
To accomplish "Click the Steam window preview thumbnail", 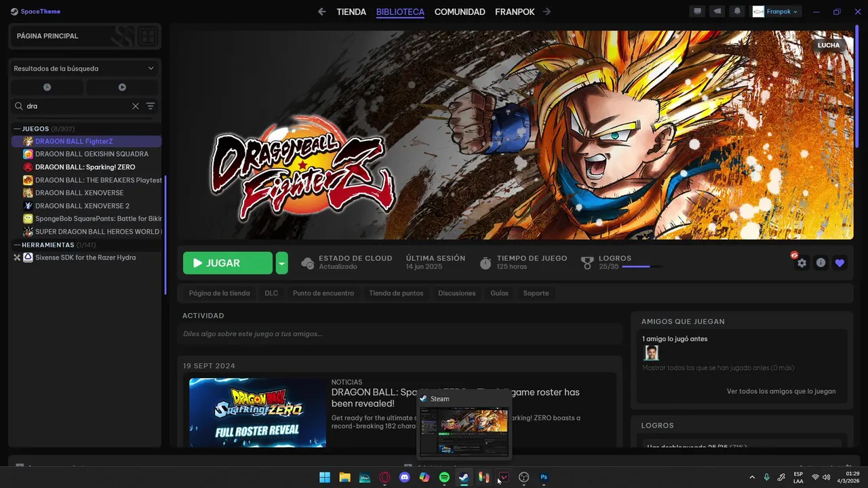I will 464,432.
